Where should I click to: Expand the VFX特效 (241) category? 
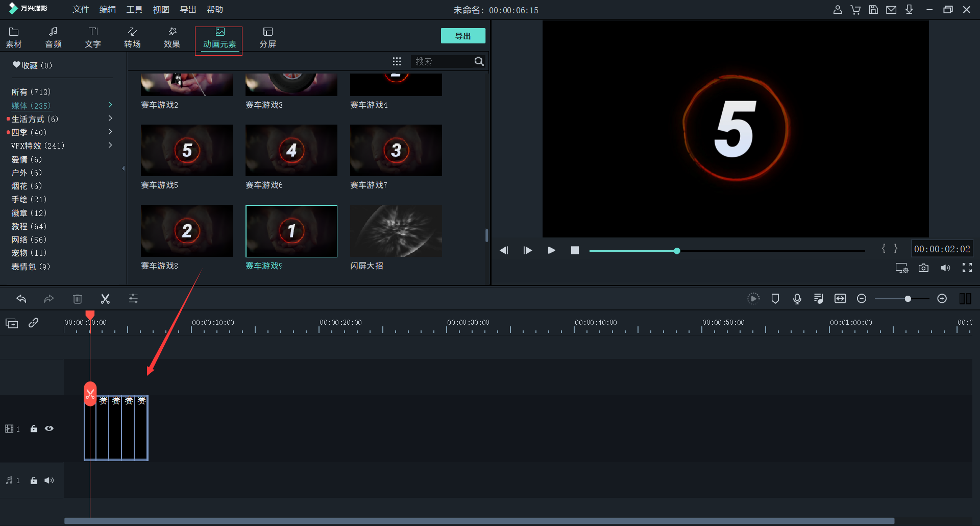(110, 146)
